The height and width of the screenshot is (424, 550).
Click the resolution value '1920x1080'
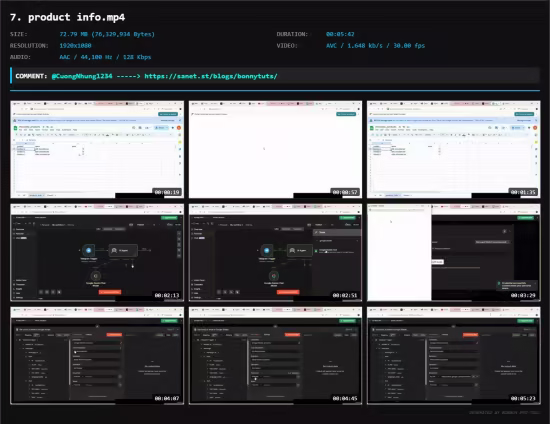click(75, 46)
